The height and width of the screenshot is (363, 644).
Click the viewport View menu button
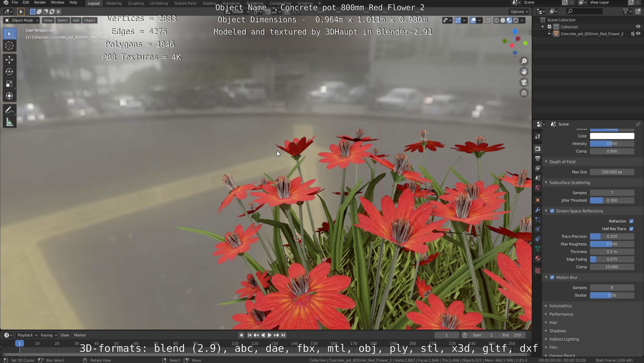(x=48, y=20)
